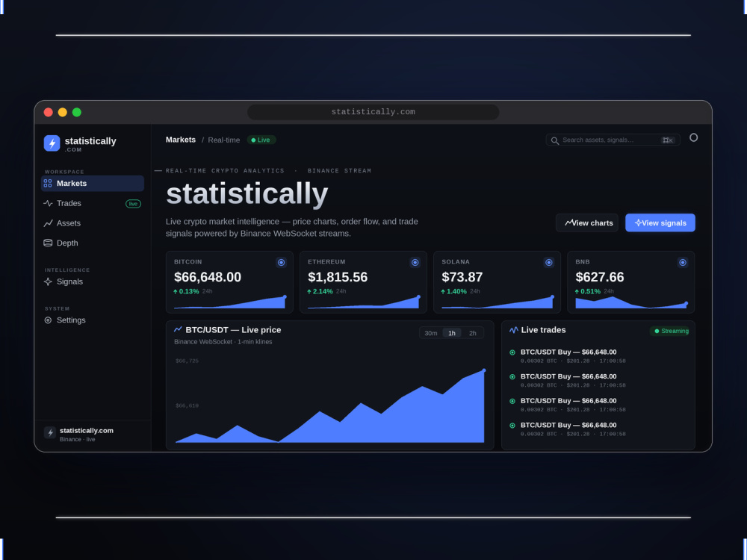Screen dimensions: 747x560
Task: Click the Signals sparkle icon
Action: pos(48,281)
